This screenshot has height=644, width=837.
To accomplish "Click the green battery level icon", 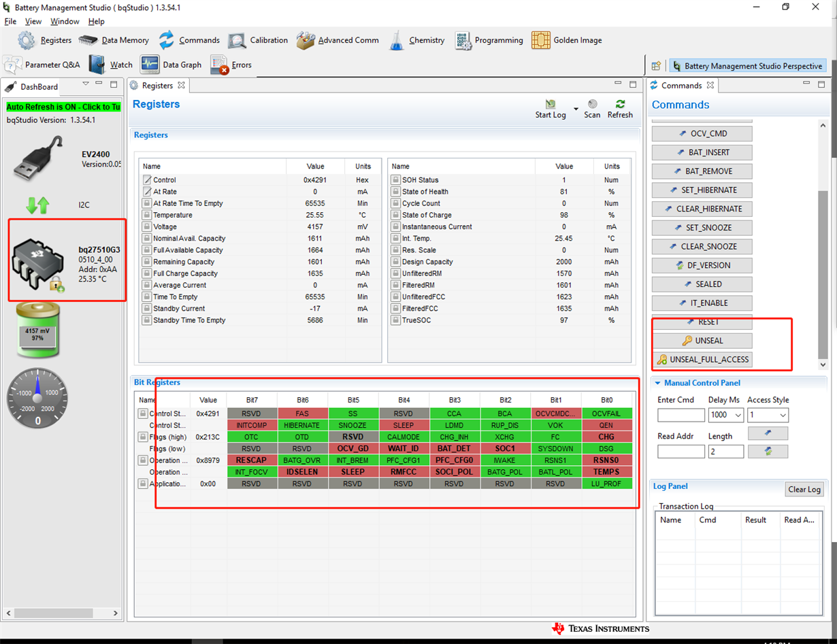I will click(39, 331).
